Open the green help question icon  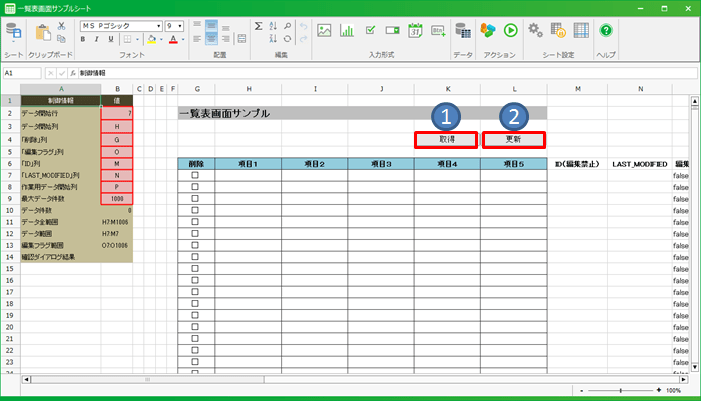pyautogui.click(x=605, y=30)
